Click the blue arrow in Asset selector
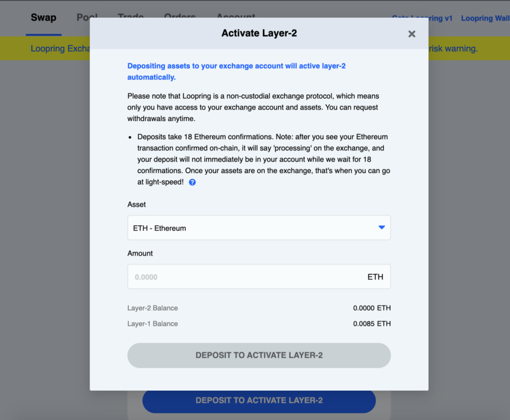 pyautogui.click(x=381, y=228)
